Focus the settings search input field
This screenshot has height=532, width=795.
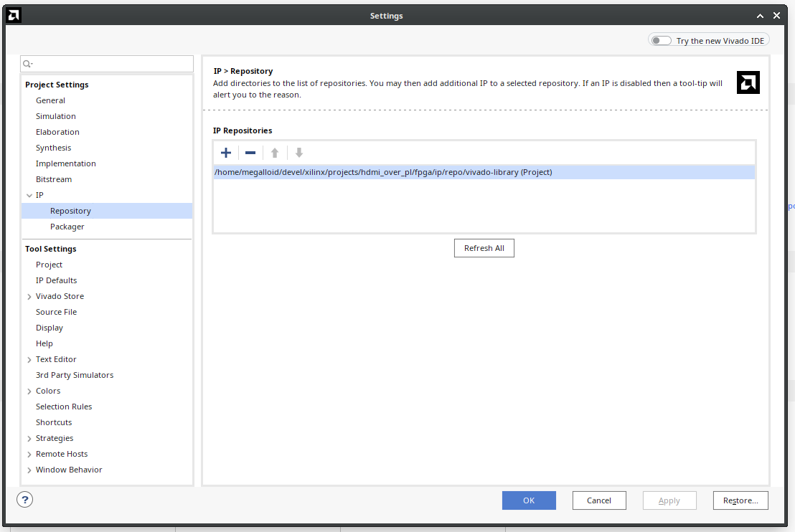coord(107,64)
